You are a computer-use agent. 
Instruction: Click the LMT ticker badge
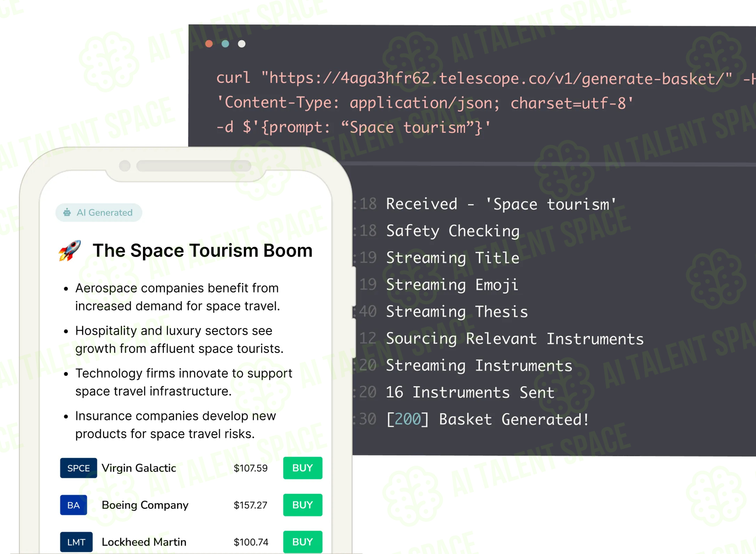[76, 542]
